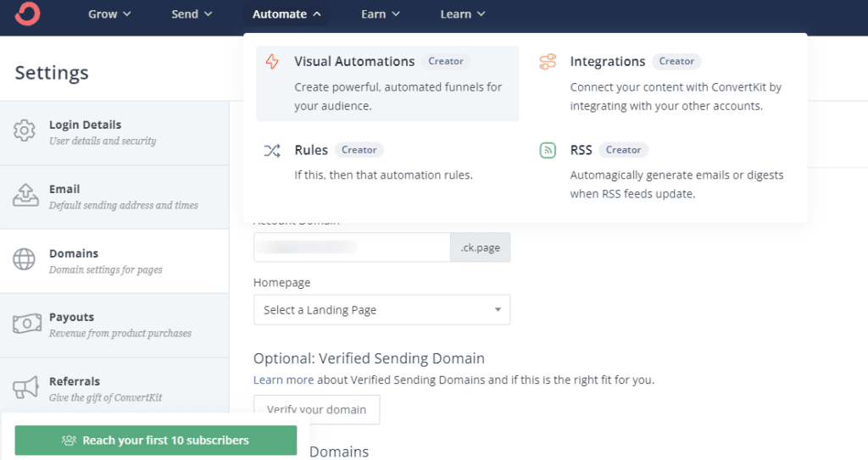Click the Settings page heading
868x460 pixels.
(x=52, y=73)
